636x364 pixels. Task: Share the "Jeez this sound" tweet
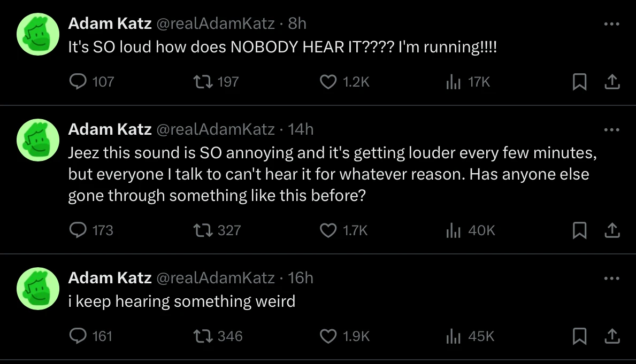611,230
